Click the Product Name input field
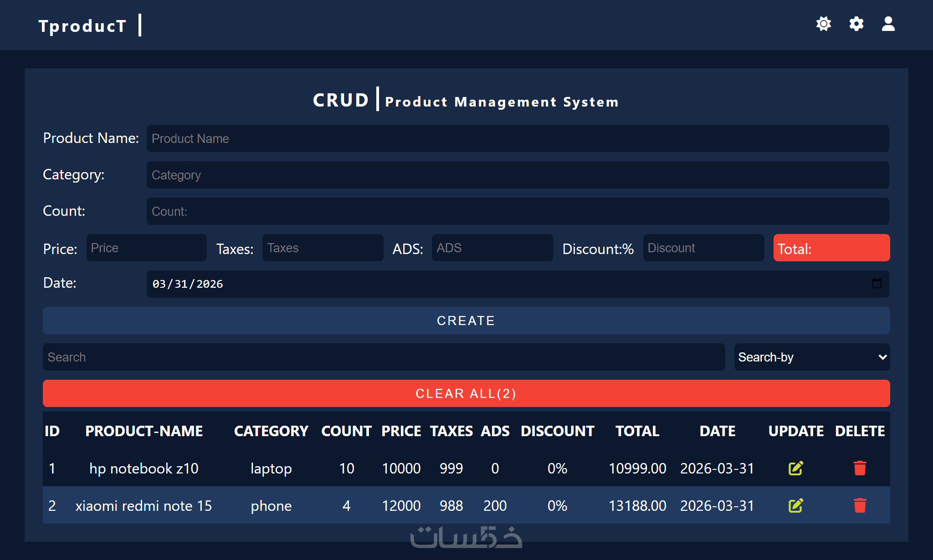The width and height of the screenshot is (933, 560). (517, 138)
